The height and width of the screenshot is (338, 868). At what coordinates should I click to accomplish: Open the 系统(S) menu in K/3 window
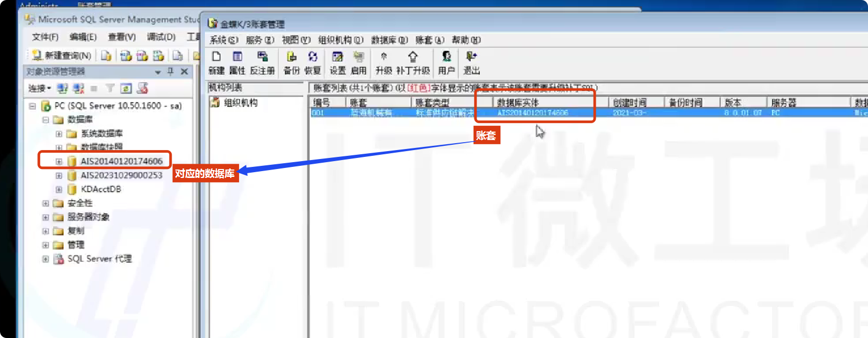point(224,40)
